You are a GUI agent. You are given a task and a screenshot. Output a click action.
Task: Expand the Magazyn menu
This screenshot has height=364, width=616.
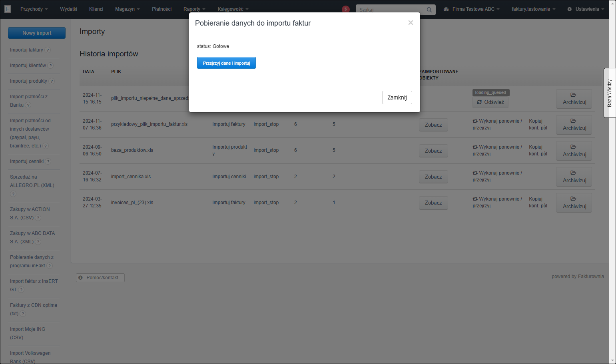128,9
